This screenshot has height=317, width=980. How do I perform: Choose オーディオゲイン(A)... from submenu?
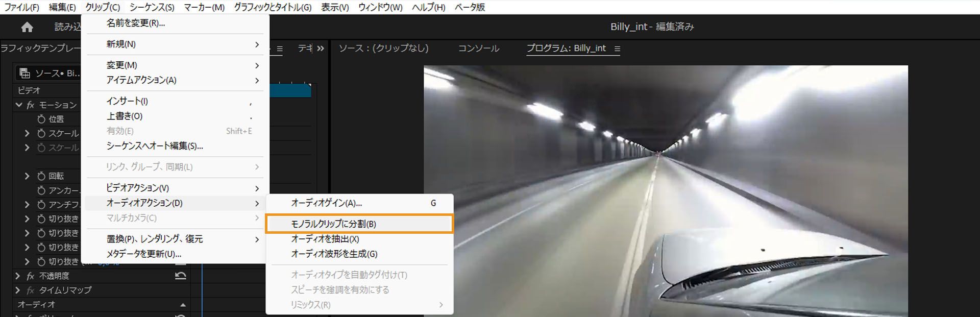click(x=359, y=203)
